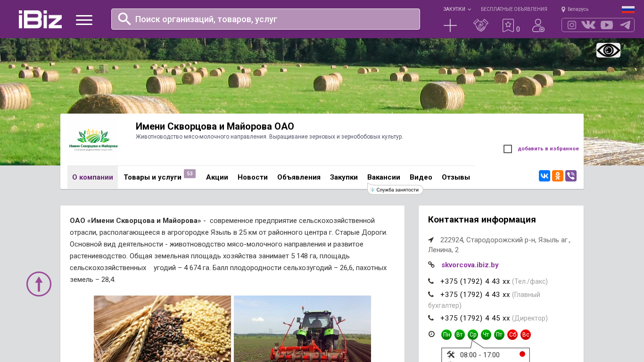Toggle the accessibility eye view

coord(608,50)
